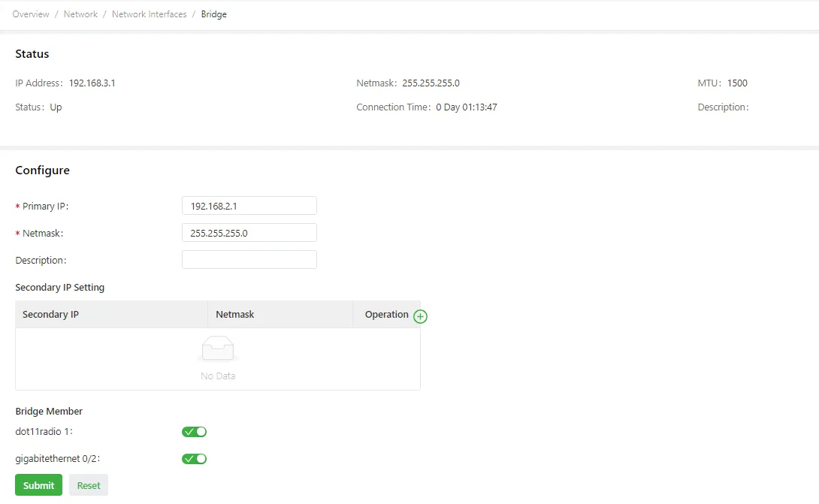The image size is (819, 504).
Task: Select status Netmask value 255.255.255.0
Action: 431,83
